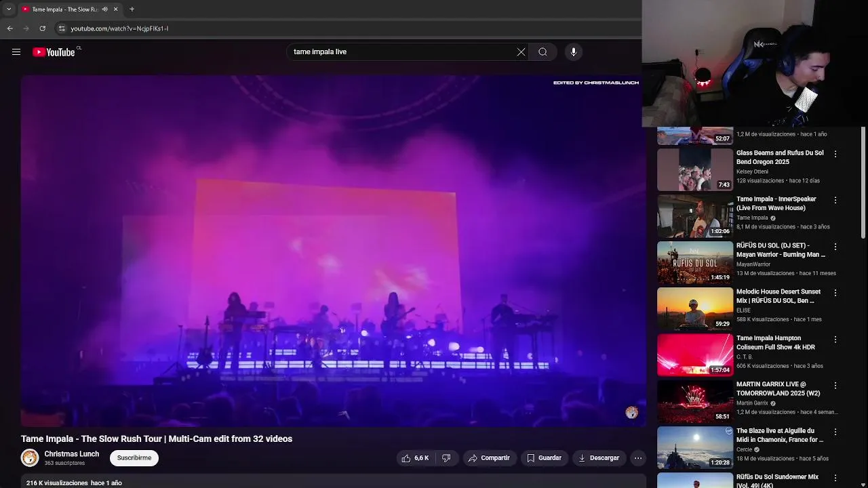Click the Kelsey Otteni channel name
Viewport: 868px width, 488px height.
point(753,171)
